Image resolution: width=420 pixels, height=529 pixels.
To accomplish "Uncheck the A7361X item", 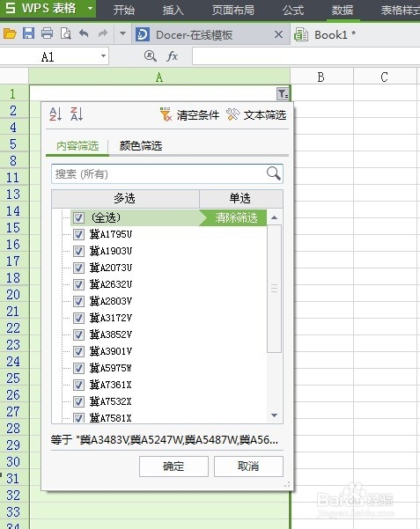I will tap(78, 385).
